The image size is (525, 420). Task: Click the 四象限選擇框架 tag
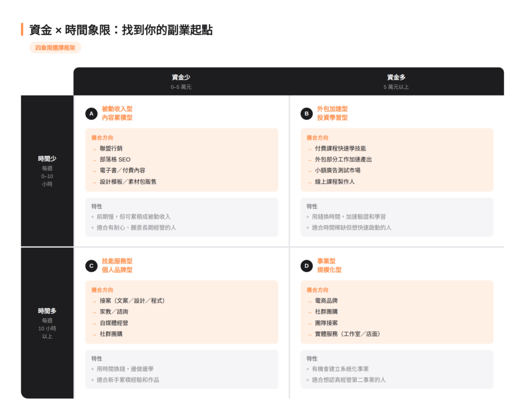pos(55,48)
